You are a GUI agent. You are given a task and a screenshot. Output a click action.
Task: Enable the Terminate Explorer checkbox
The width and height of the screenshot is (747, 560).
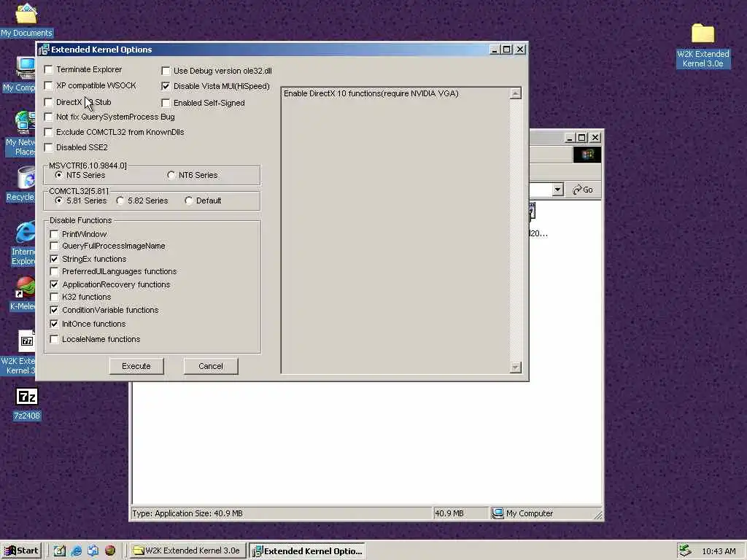[49, 69]
